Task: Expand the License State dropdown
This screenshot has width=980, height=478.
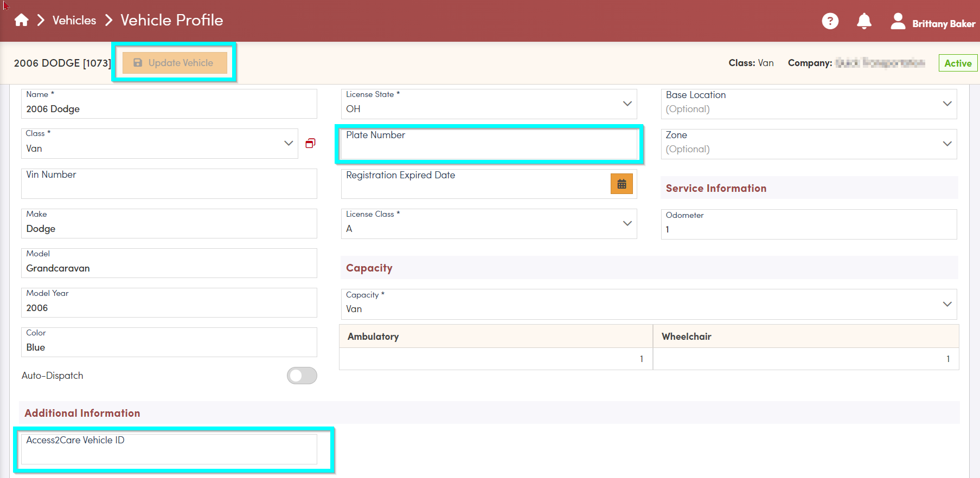Action: (627, 104)
